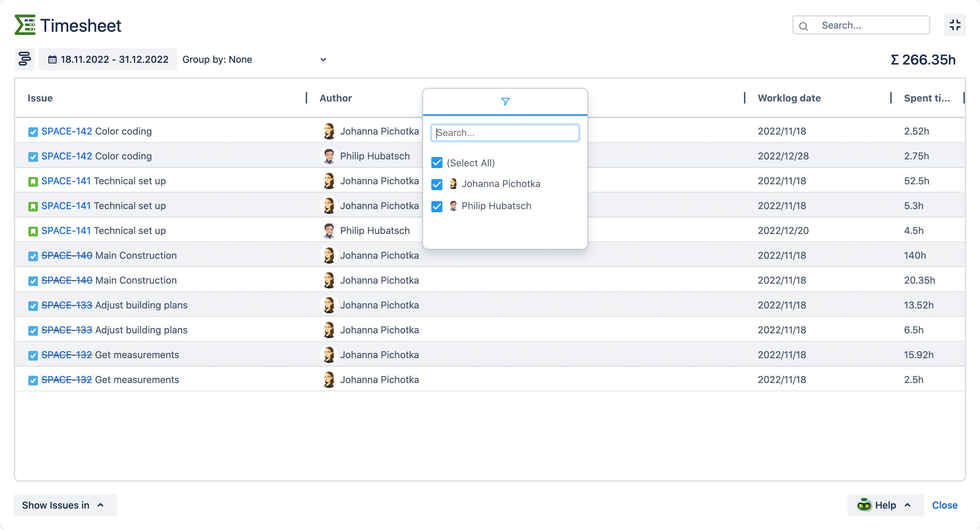Viewport: 980px width, 530px height.
Task: Click the Timesheet logo icon
Action: pos(25,25)
